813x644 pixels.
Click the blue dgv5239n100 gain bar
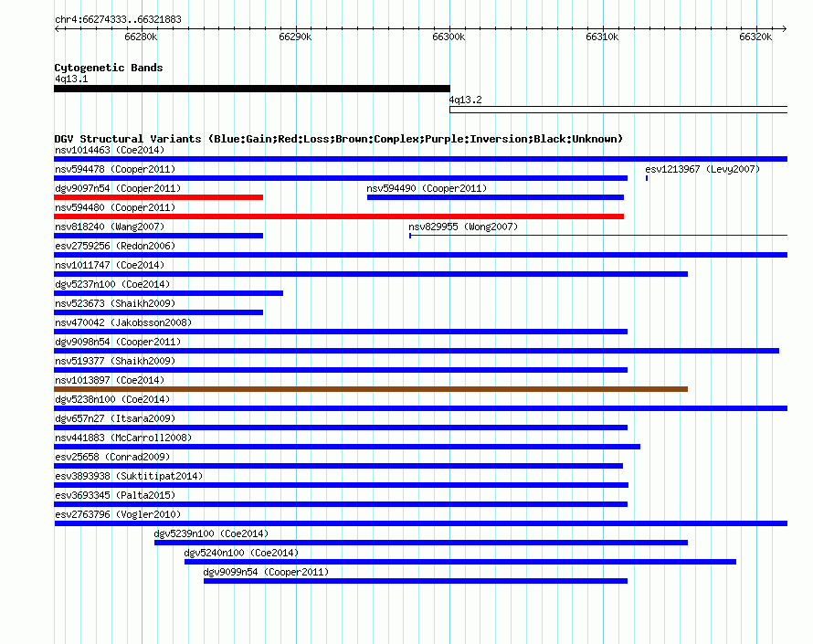(421, 543)
